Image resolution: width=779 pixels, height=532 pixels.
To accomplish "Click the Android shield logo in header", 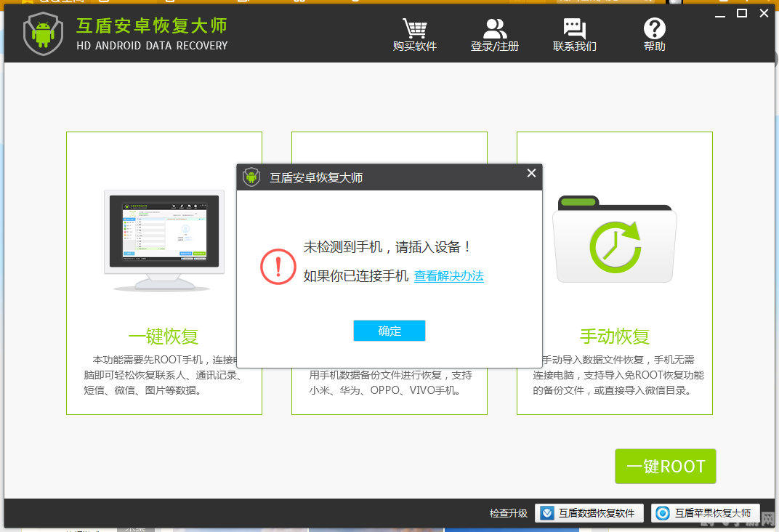I will tap(43, 34).
